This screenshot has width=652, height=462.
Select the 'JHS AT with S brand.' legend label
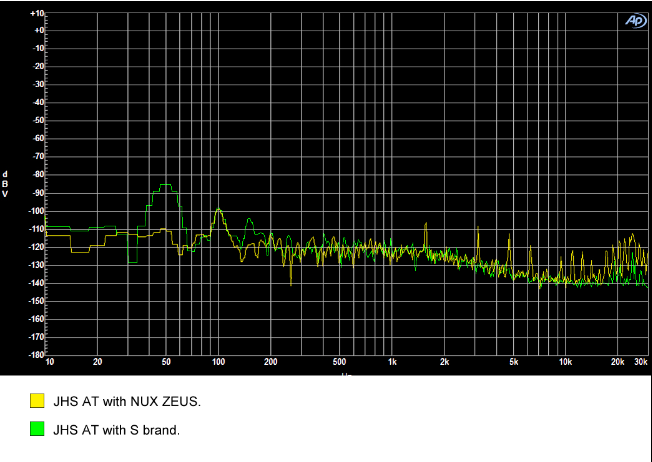(x=116, y=431)
